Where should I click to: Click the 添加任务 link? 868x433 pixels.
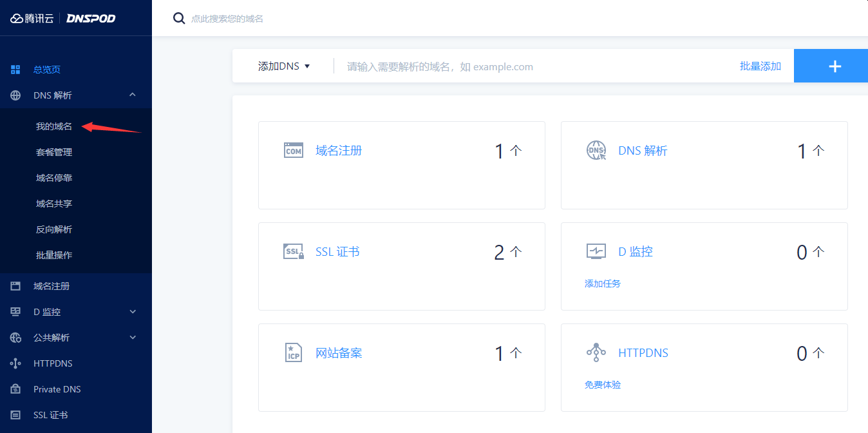(603, 284)
